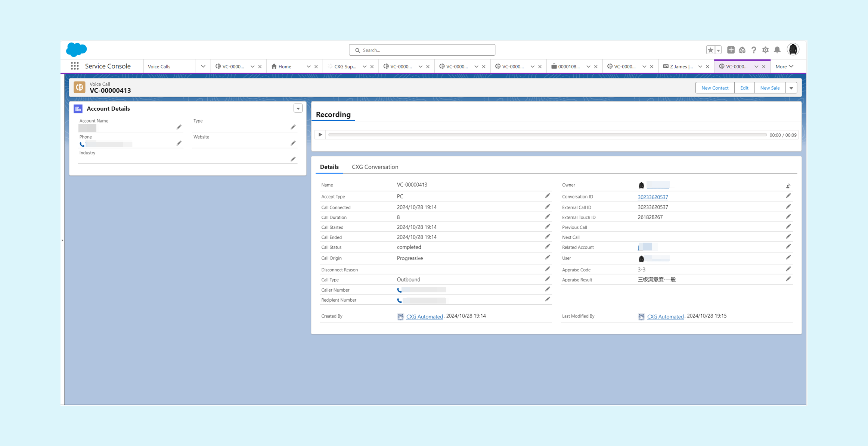Click the Salesforce cloud logo
Image resolution: width=868 pixels, height=446 pixels.
click(77, 50)
